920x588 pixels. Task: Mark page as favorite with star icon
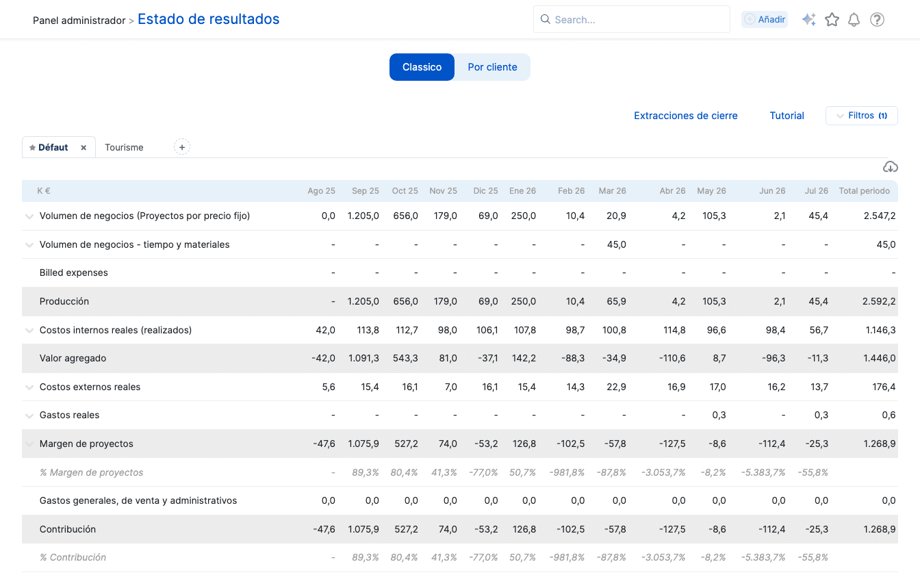coord(832,20)
